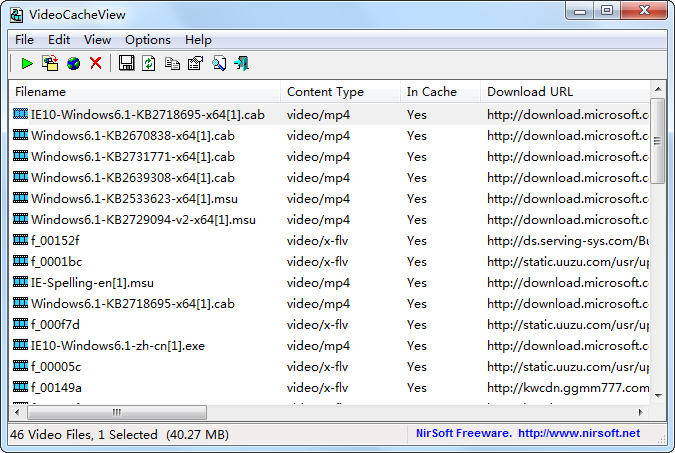675x453 pixels.
Task: Play the selected video file
Action: tap(27, 64)
